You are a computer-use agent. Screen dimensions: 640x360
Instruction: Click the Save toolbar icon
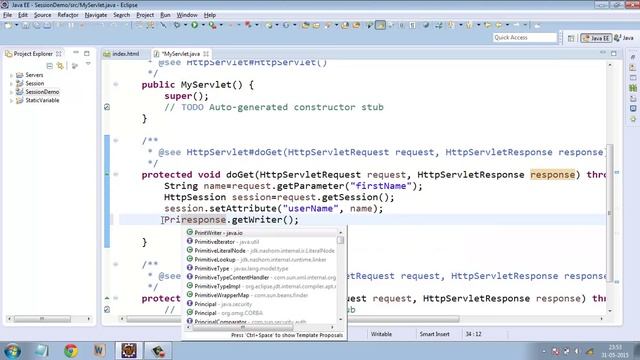pos(25,25)
